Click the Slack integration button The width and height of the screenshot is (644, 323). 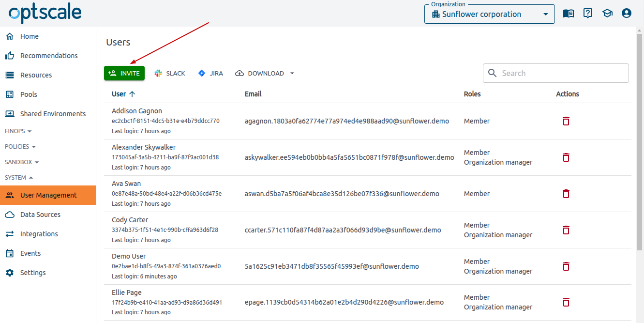[170, 74]
